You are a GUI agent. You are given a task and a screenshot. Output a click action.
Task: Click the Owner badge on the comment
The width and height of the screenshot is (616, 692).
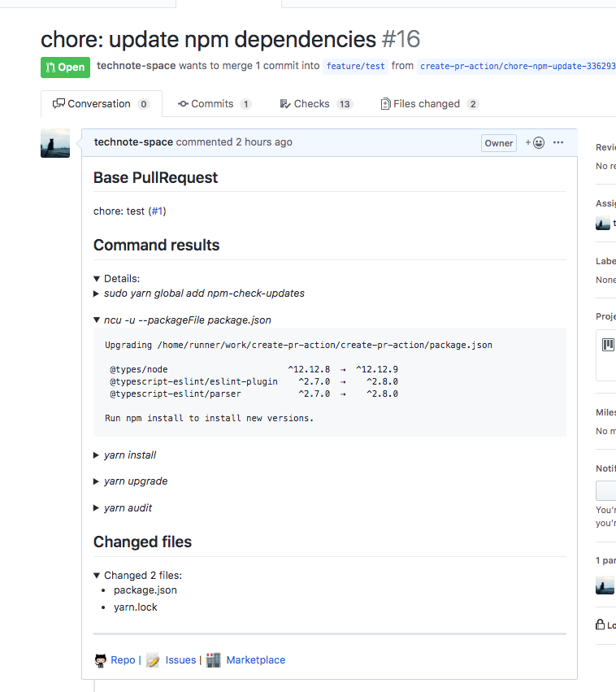499,143
